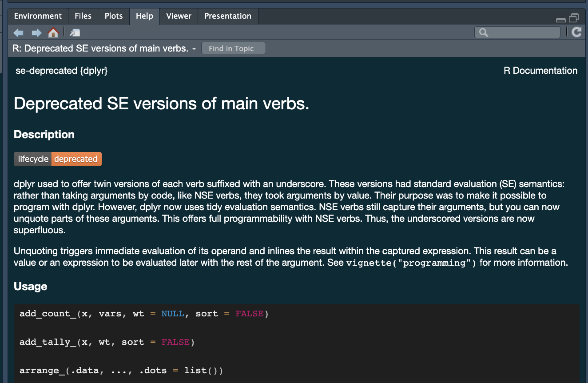Click the FALSE value in add_tally_ line

coord(175,342)
